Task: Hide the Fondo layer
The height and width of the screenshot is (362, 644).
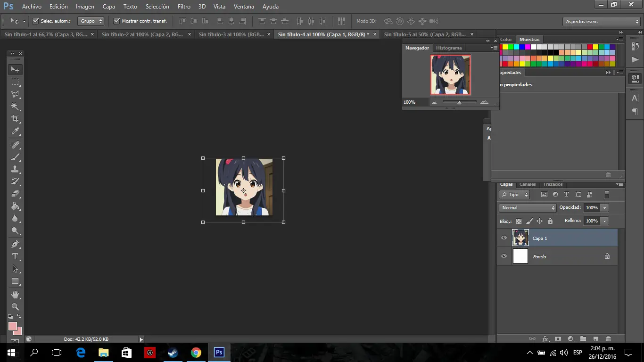Action: tap(504, 256)
